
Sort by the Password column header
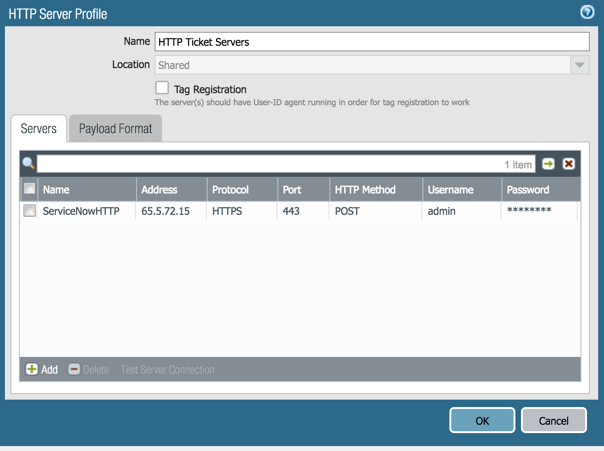tap(541, 189)
